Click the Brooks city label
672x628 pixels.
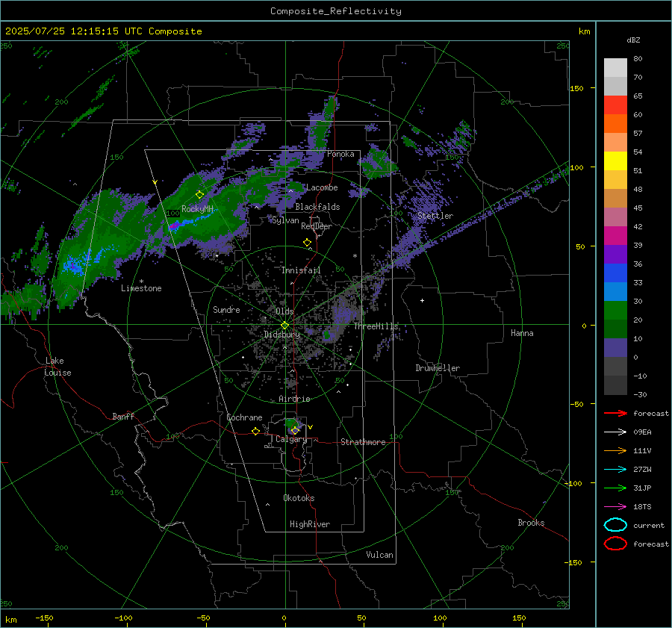pyautogui.click(x=531, y=523)
